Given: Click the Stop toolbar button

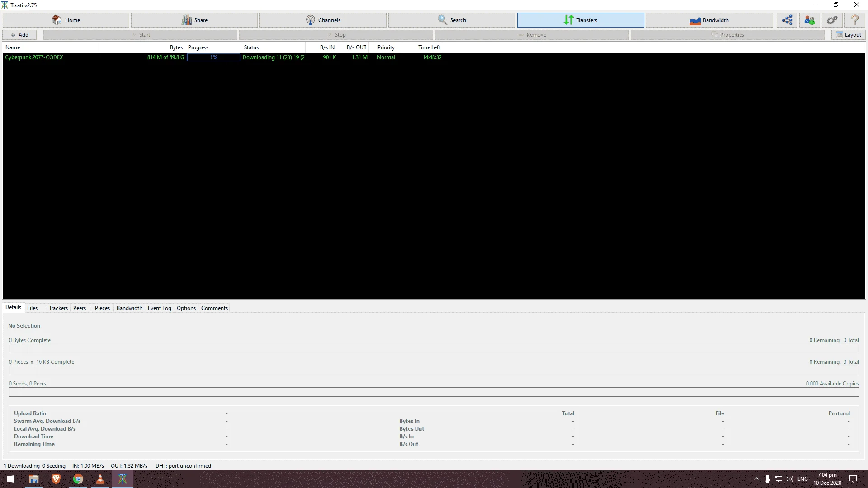Looking at the screenshot, I should click(x=336, y=35).
